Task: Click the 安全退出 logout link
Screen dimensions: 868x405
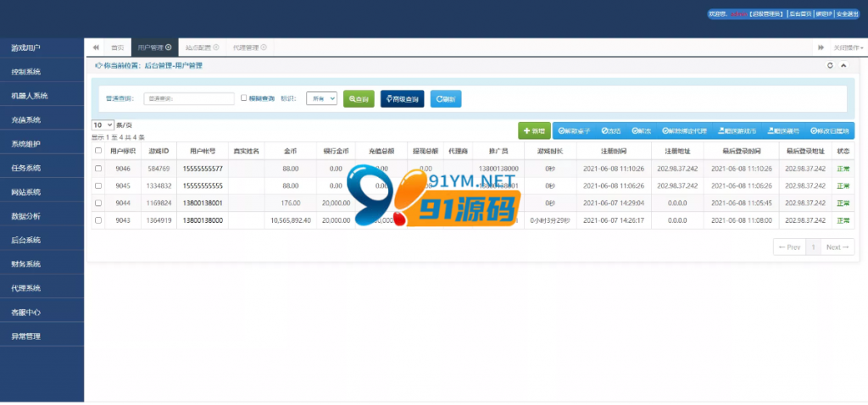Action: coord(847,14)
